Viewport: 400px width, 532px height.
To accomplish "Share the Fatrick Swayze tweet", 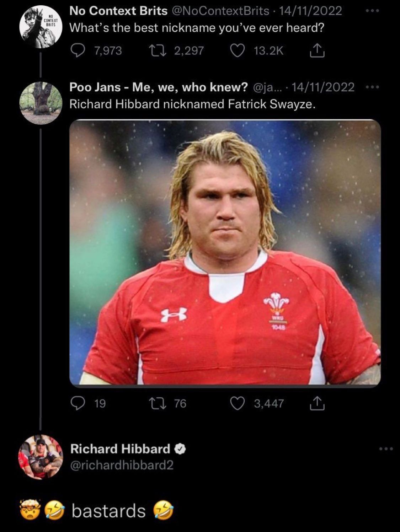I will (317, 403).
